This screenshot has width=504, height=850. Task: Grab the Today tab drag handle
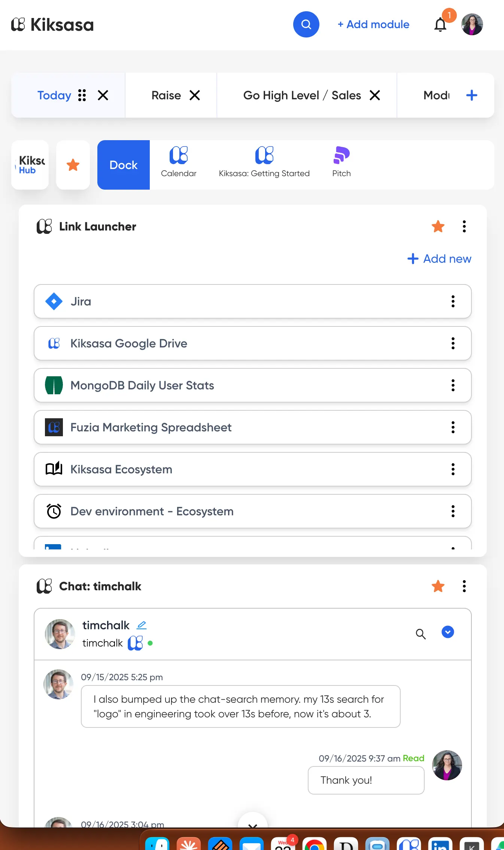coord(82,95)
